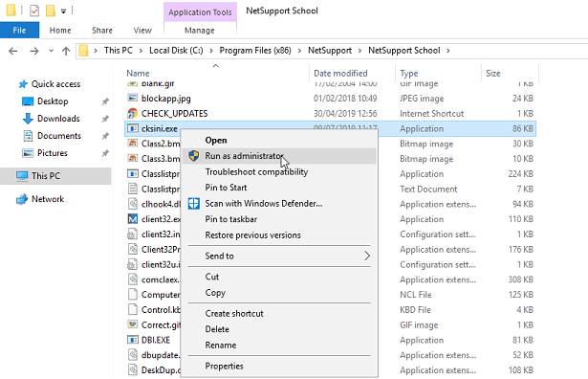The height and width of the screenshot is (379, 588).
Task: Click the new folder icon in title bar
Action: (51, 11)
